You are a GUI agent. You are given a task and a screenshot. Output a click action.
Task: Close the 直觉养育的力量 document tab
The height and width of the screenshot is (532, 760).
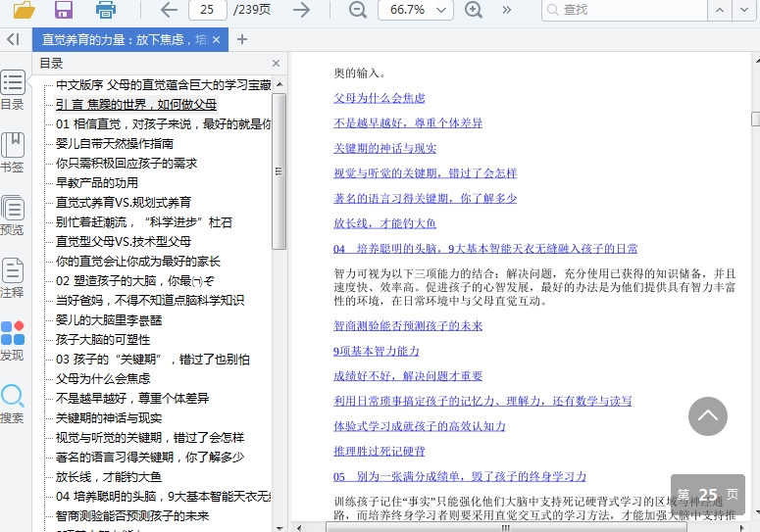pos(216,40)
